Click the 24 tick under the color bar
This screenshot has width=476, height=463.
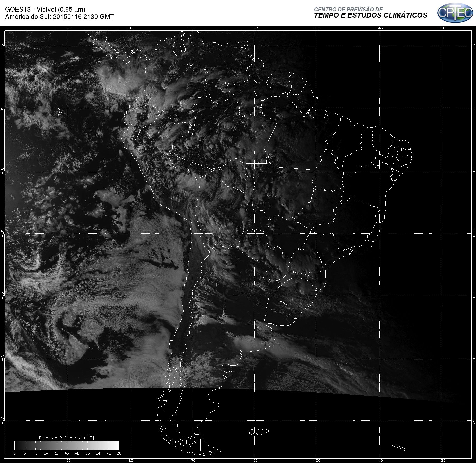coord(46,453)
